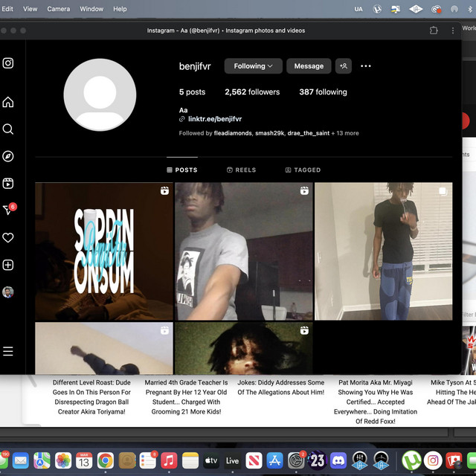476x476 pixels.
Task: Open Notifications heart icon
Action: click(x=8, y=238)
